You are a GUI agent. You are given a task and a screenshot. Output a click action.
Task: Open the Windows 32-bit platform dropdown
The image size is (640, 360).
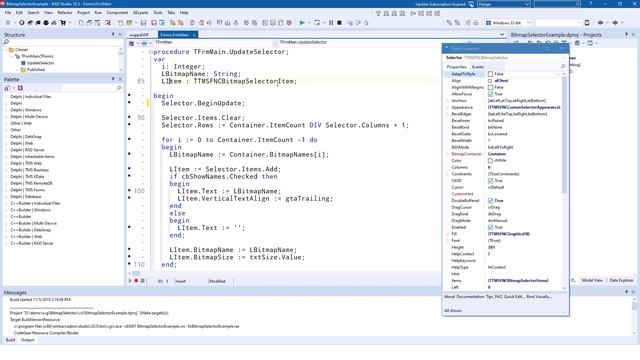pos(529,23)
